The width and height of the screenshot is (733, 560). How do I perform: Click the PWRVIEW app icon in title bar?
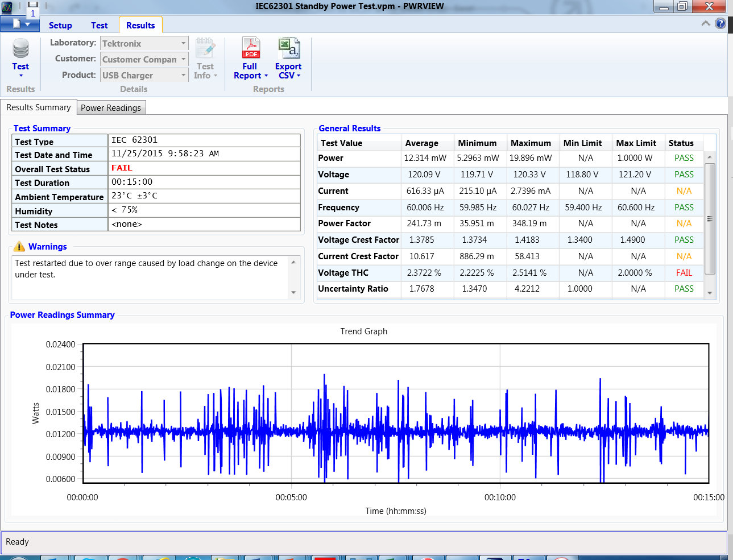pyautogui.click(x=7, y=7)
